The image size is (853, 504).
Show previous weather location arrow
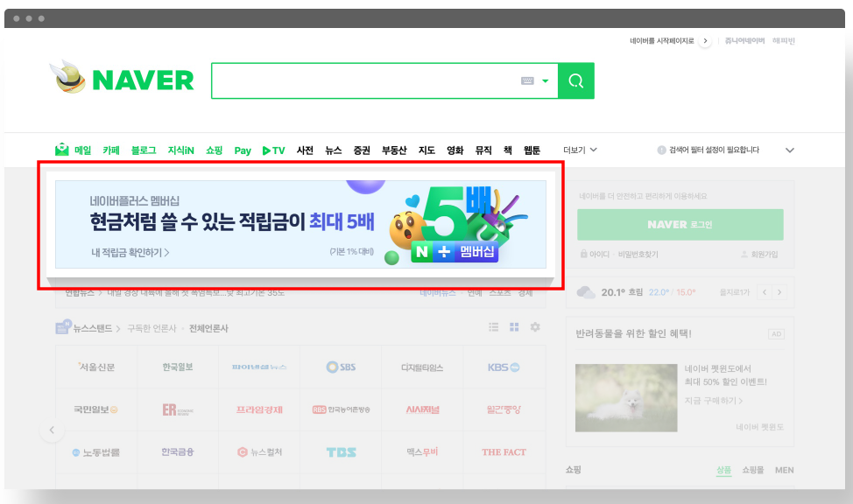765,292
